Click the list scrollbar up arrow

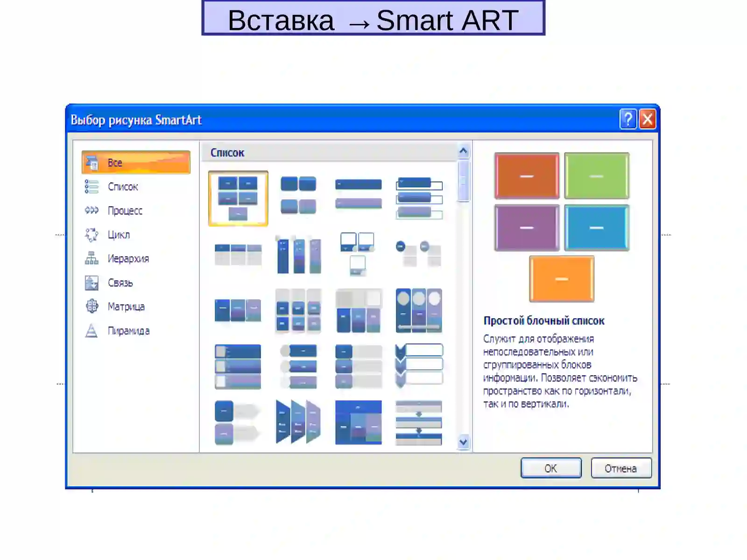pos(463,151)
